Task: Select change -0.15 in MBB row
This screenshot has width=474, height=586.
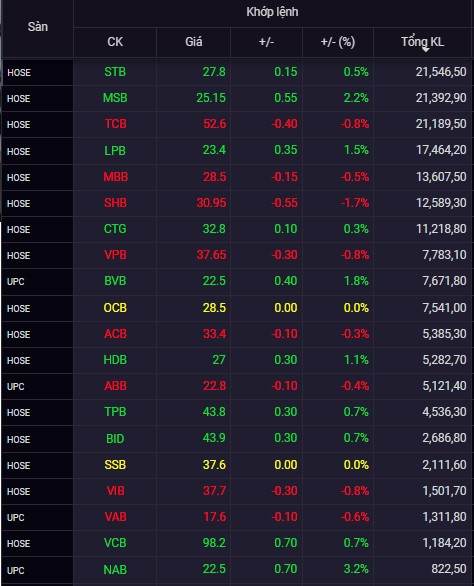Action: pos(284,176)
